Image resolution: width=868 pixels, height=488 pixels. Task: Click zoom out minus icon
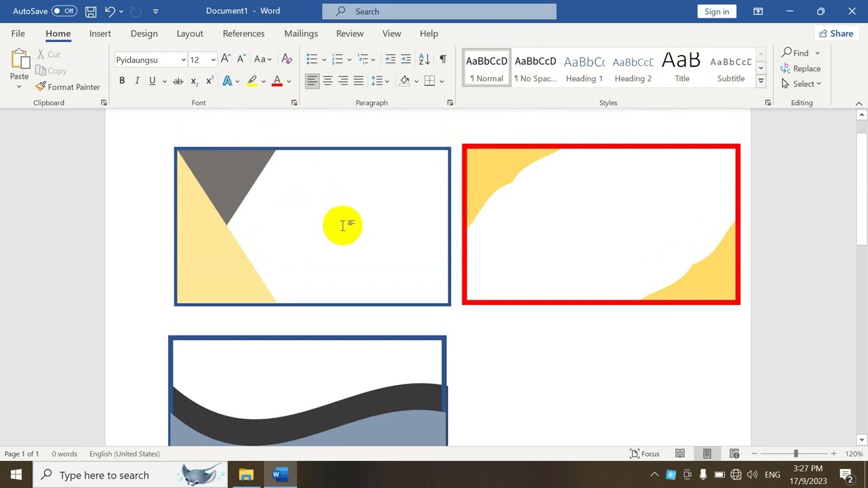point(754,453)
